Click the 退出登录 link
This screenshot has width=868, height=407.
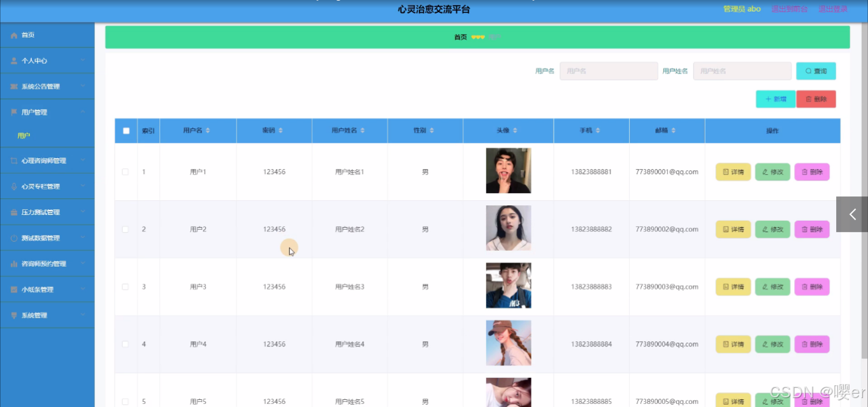tap(833, 9)
